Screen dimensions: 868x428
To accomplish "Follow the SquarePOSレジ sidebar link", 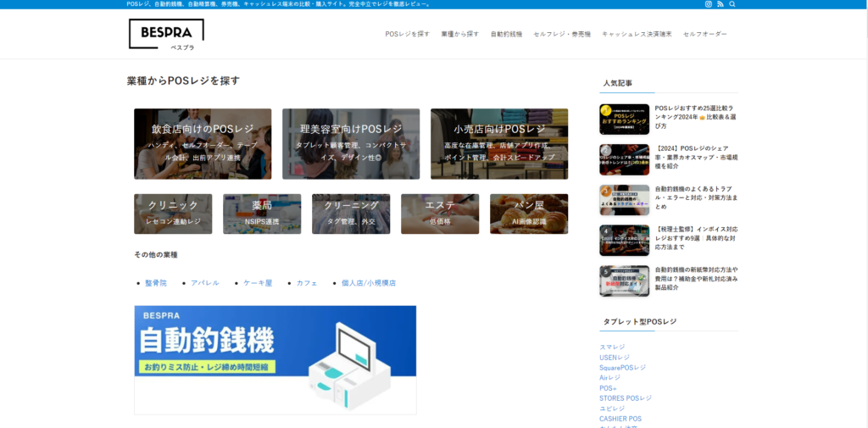I will [622, 367].
